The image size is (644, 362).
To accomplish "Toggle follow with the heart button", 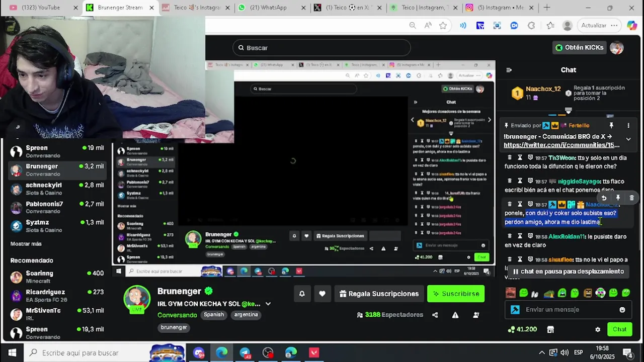I will (x=322, y=294).
